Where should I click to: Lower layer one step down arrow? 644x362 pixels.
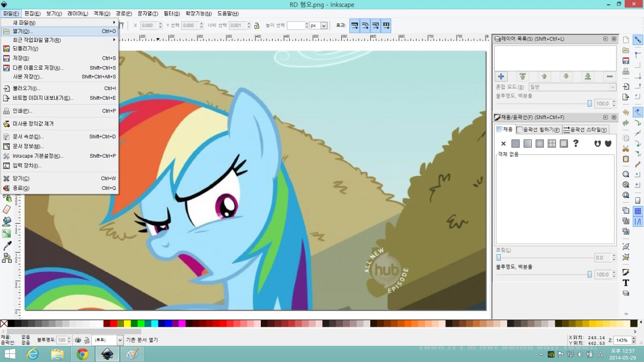(x=566, y=76)
